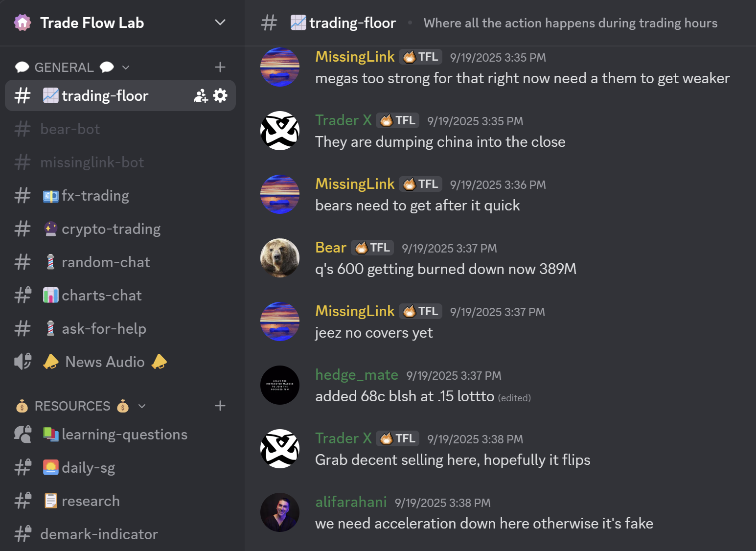Open the muted bear-bot channel
Screen dimensions: 756x551
pyautogui.click(x=70, y=129)
